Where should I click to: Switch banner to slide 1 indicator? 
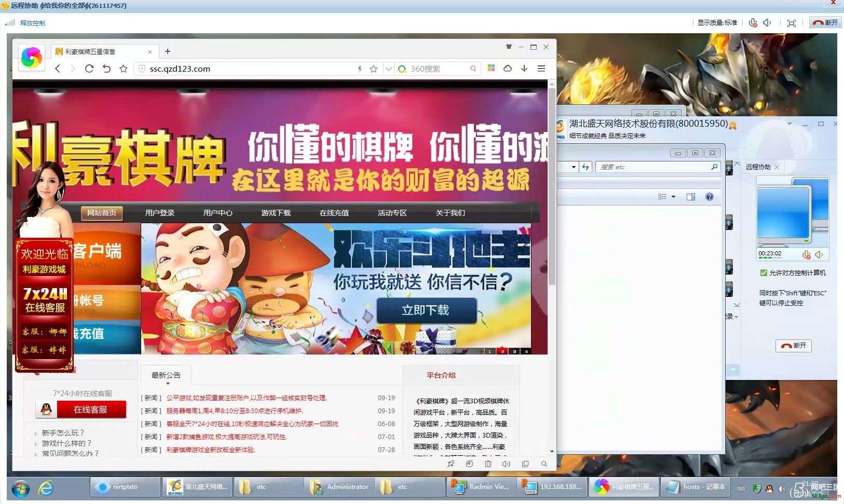pos(489,351)
